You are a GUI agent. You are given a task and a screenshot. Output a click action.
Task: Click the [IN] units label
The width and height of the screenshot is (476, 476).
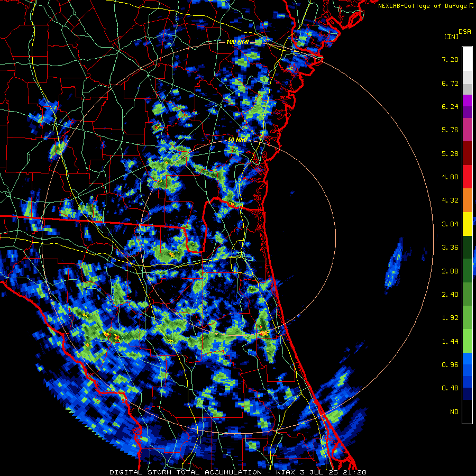[452, 36]
